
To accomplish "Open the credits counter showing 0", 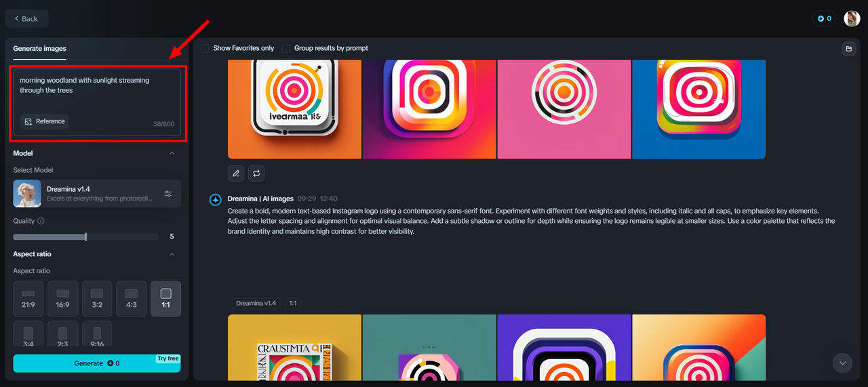I will [x=824, y=18].
